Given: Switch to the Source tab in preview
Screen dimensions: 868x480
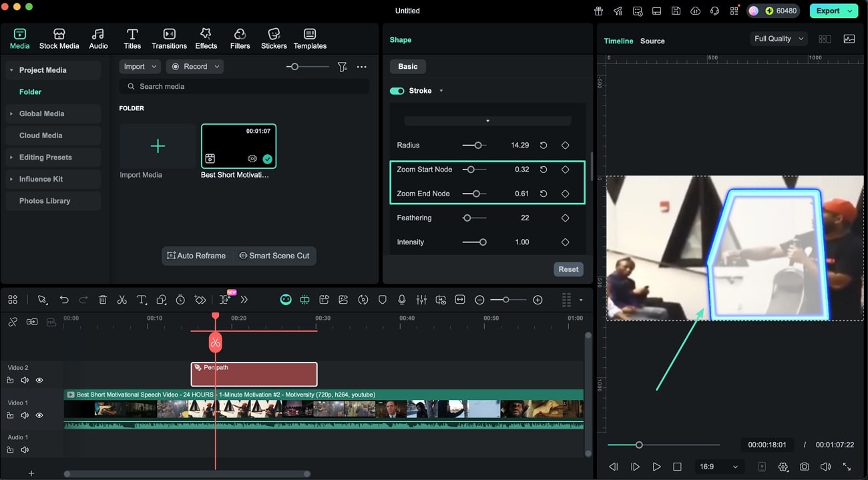Looking at the screenshot, I should pyautogui.click(x=652, y=41).
